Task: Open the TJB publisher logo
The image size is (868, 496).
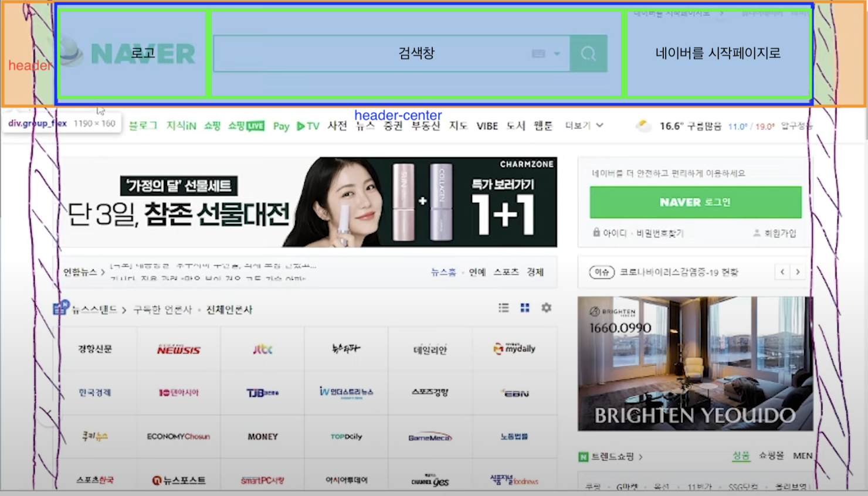Action: coord(263,393)
